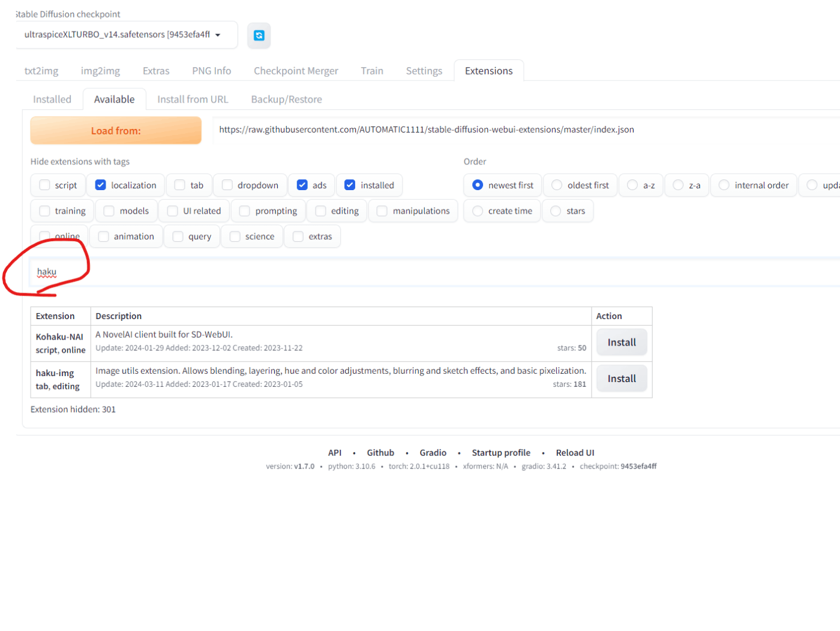
Task: Check the tab tag checkbox
Action: tap(179, 185)
